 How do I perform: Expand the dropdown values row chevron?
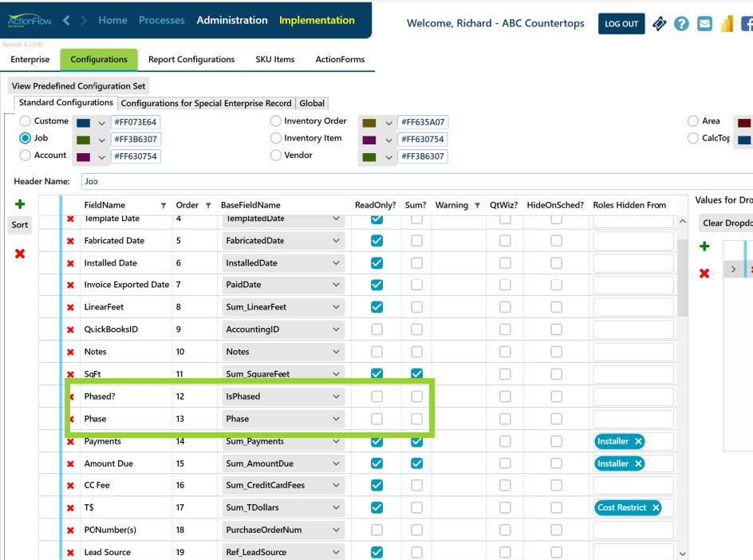[x=733, y=269]
